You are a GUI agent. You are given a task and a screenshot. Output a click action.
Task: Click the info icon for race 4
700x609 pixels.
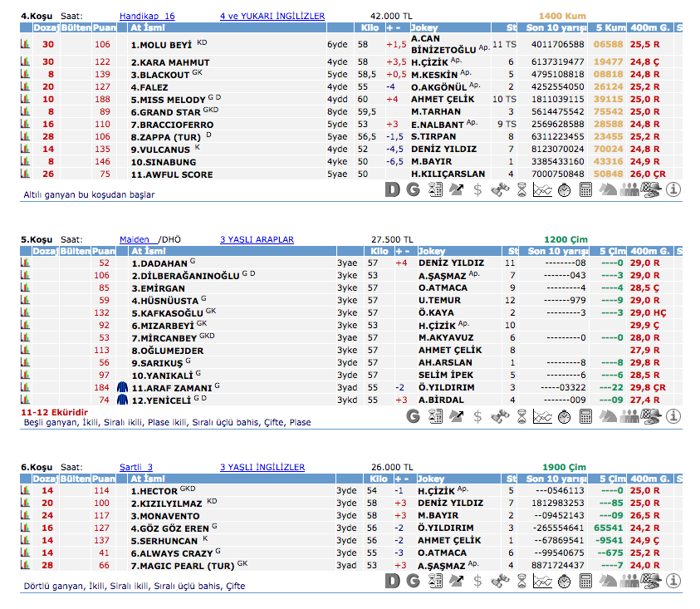673,190
